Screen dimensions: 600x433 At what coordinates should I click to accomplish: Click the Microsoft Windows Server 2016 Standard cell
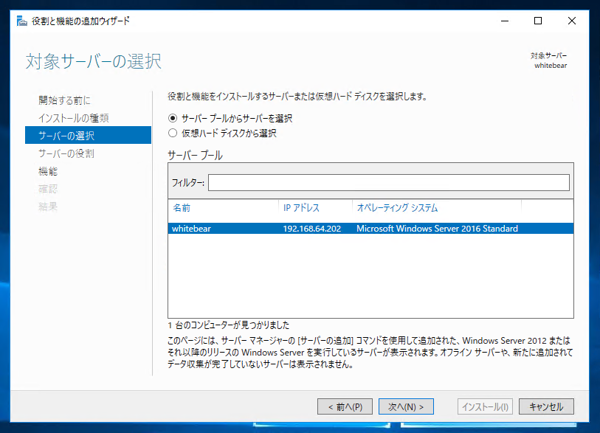point(437,228)
